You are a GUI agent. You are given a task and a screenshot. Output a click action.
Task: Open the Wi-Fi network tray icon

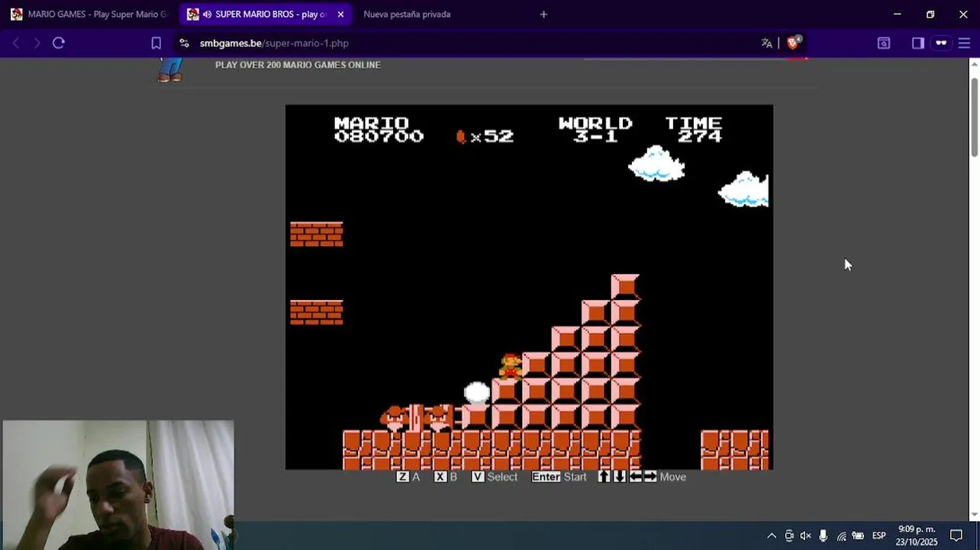(x=841, y=535)
